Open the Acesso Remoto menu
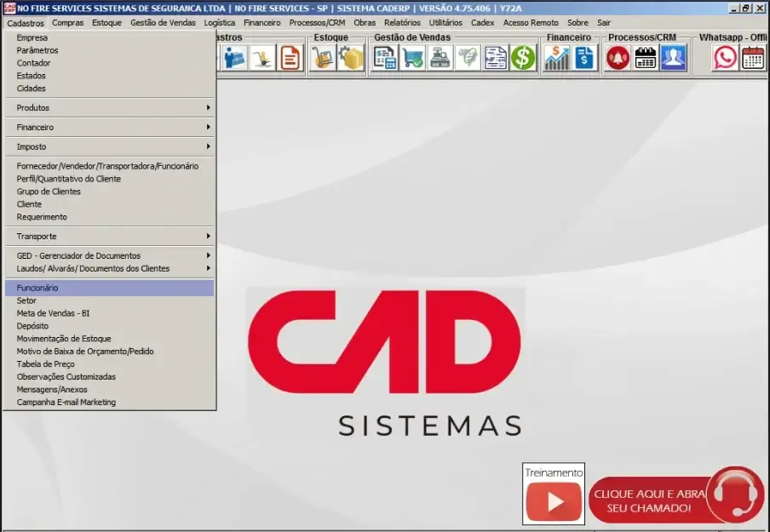Image resolution: width=770 pixels, height=532 pixels. (x=531, y=23)
